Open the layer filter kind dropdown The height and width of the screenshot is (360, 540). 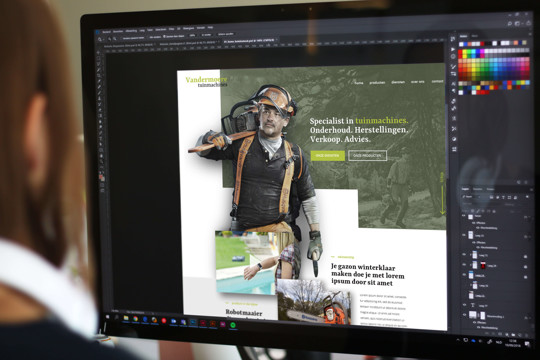[x=471, y=197]
